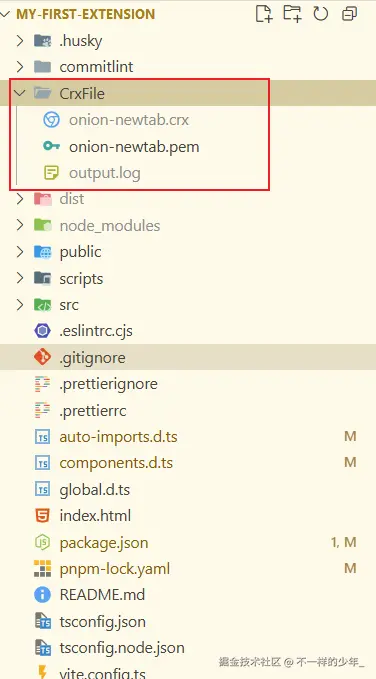Refresh the explorer with the refresh icon

(x=321, y=14)
